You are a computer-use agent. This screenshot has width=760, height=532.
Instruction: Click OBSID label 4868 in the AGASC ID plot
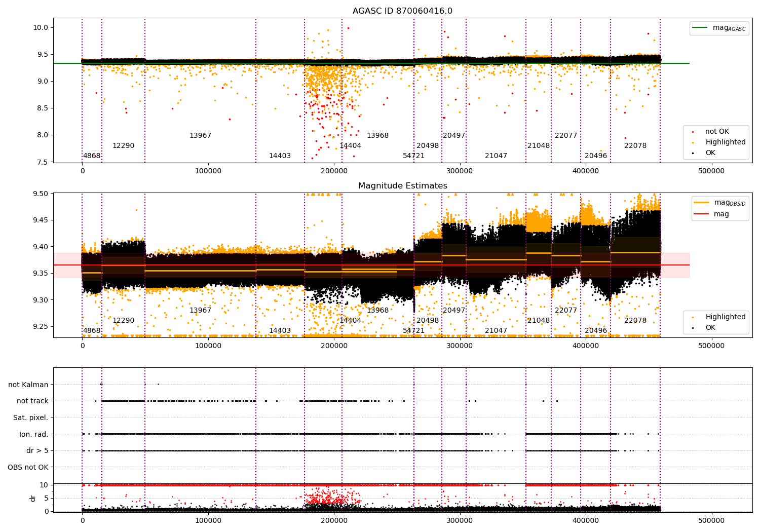point(92,156)
